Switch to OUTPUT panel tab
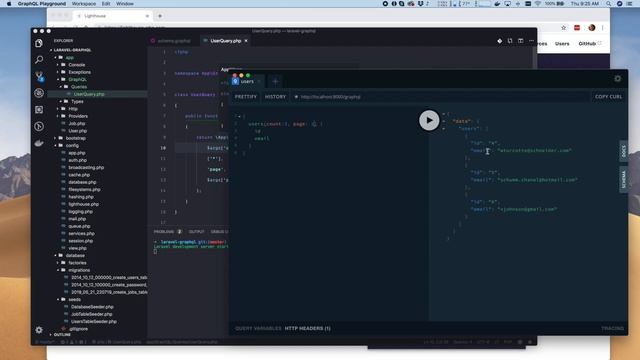The width and height of the screenshot is (640, 360). tap(196, 232)
